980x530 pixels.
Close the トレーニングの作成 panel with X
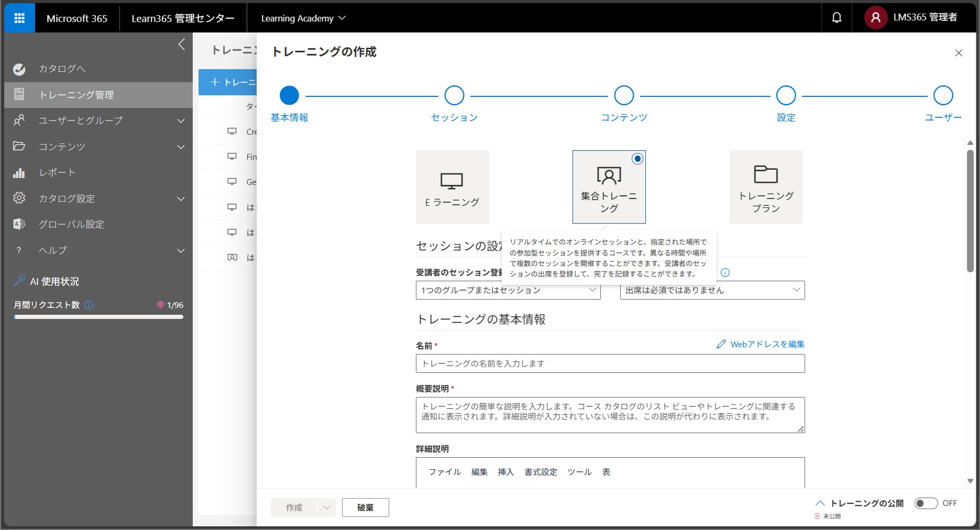(x=959, y=53)
